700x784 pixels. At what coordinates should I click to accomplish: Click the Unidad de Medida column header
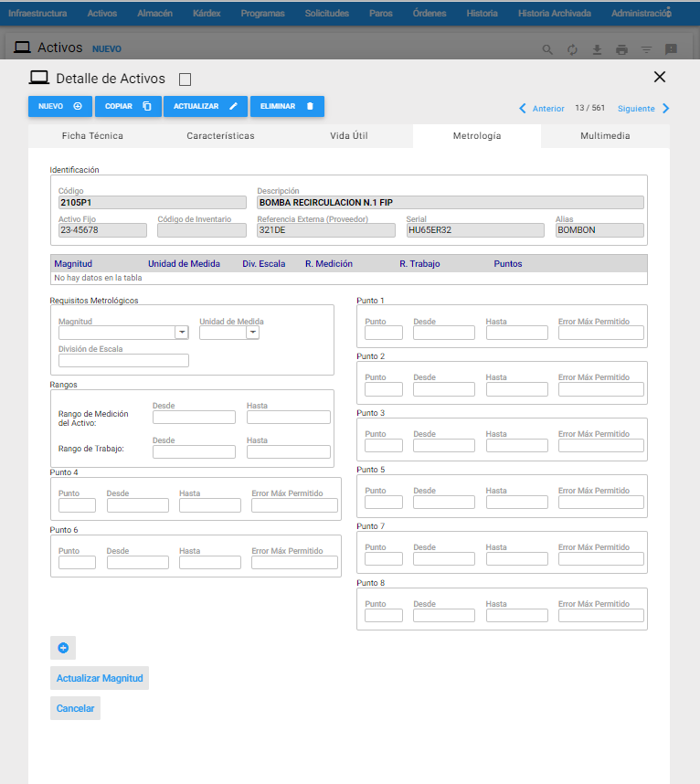pyautogui.click(x=184, y=264)
